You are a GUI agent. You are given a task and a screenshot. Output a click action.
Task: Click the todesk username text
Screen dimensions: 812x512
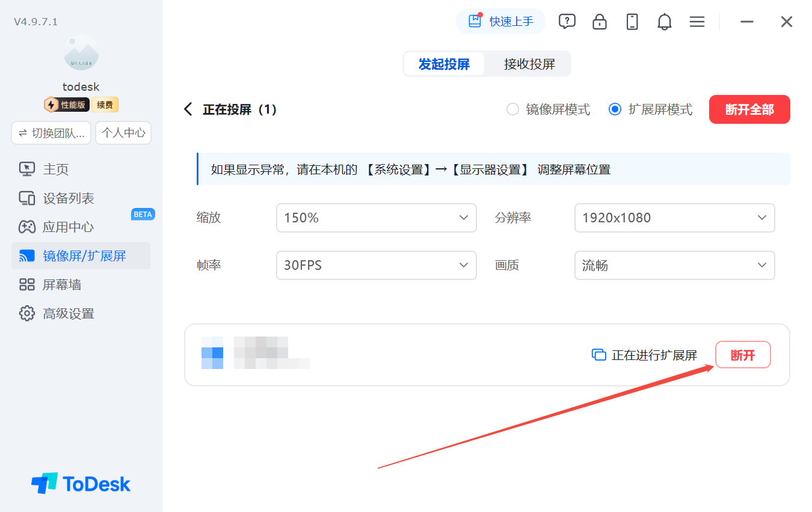click(x=81, y=87)
